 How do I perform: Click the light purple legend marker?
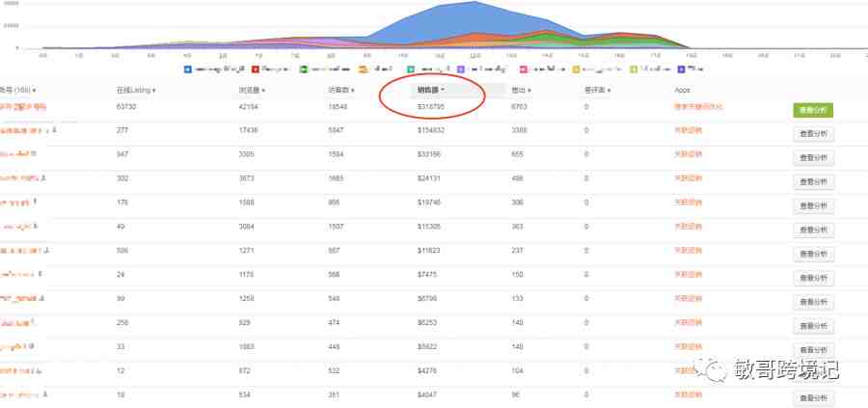pos(460,69)
